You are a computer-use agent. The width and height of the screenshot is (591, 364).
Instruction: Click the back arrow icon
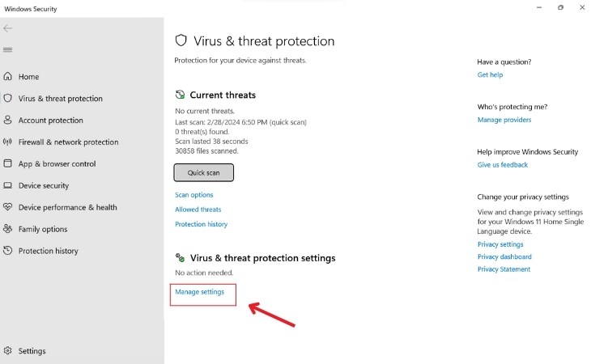[8, 28]
